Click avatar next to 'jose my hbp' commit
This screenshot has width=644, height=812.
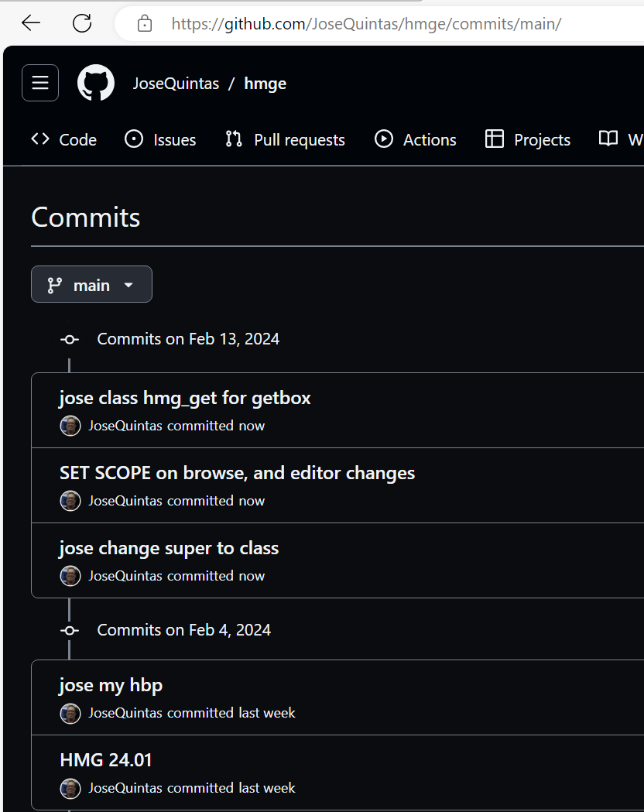(x=70, y=713)
